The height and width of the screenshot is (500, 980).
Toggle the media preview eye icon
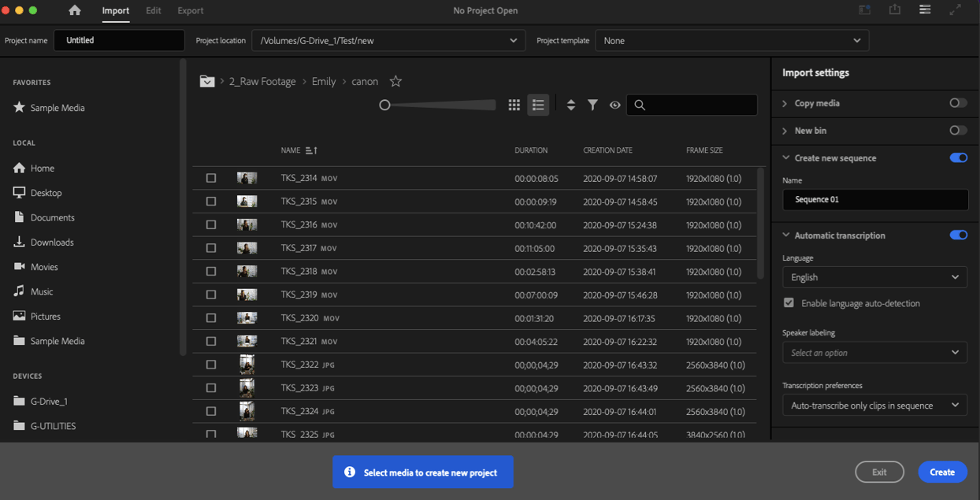pos(614,104)
